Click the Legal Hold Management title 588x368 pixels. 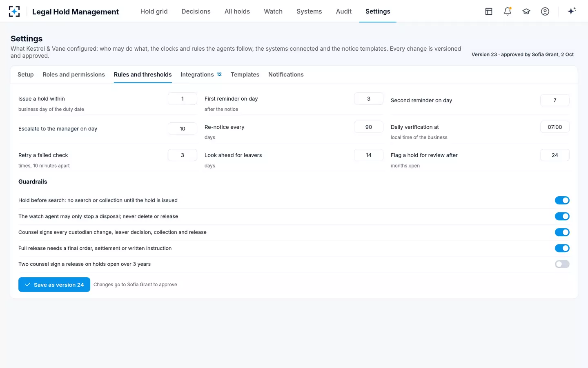pyautogui.click(x=76, y=12)
